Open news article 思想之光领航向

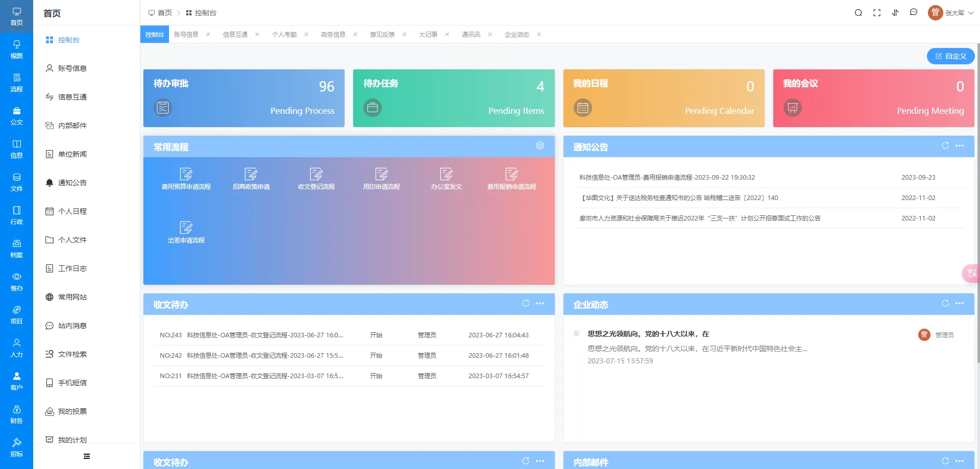coord(648,334)
